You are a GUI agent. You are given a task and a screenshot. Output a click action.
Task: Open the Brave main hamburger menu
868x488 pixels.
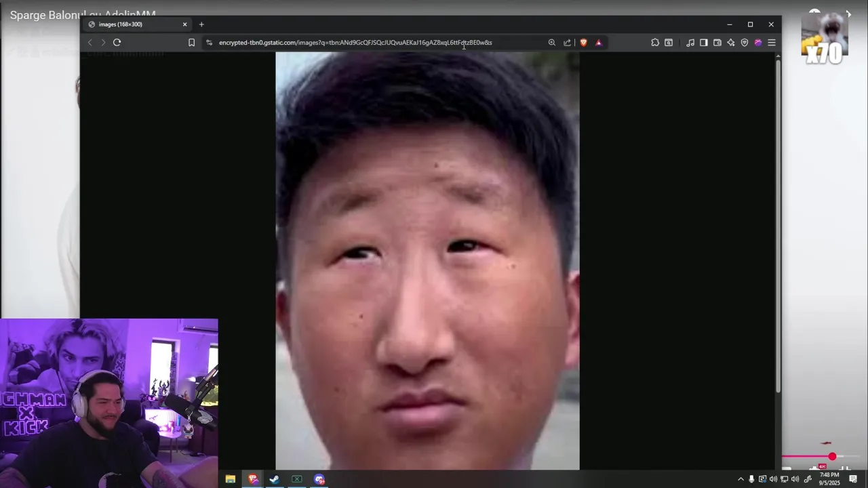click(x=772, y=42)
